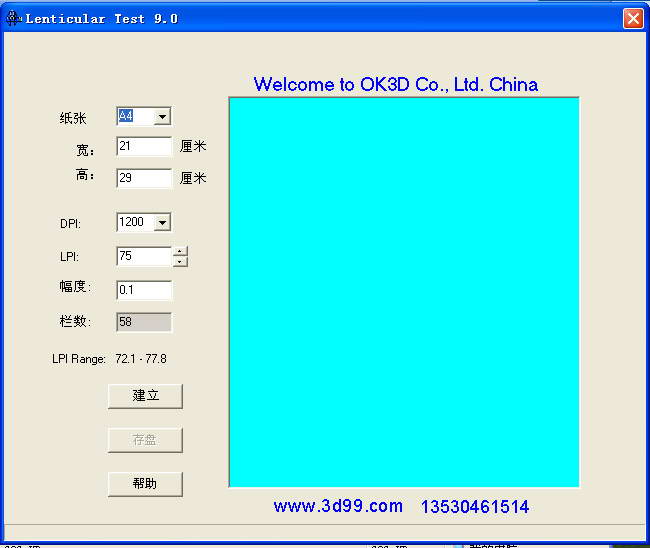Screen dimensions: 650x548
Task: Click the cyan preview canvas area
Action: point(404,292)
